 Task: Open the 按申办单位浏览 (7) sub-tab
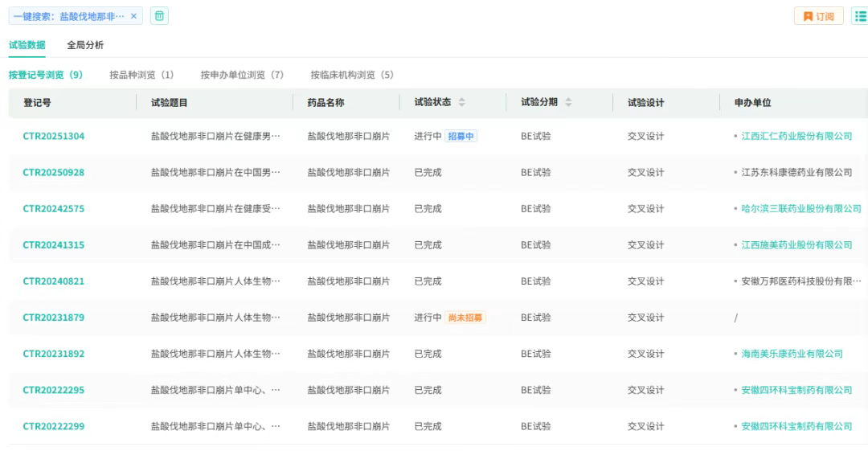pos(242,76)
